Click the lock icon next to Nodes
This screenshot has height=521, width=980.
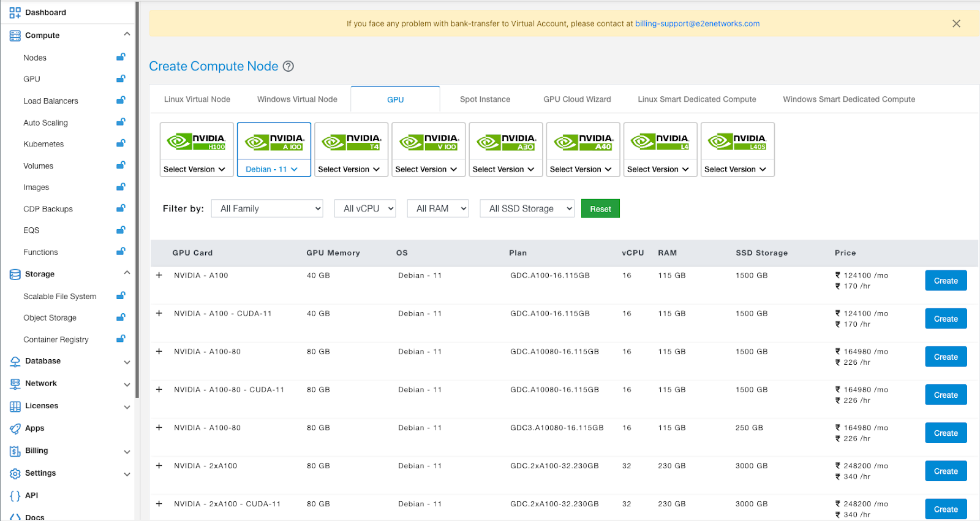pyautogui.click(x=121, y=57)
